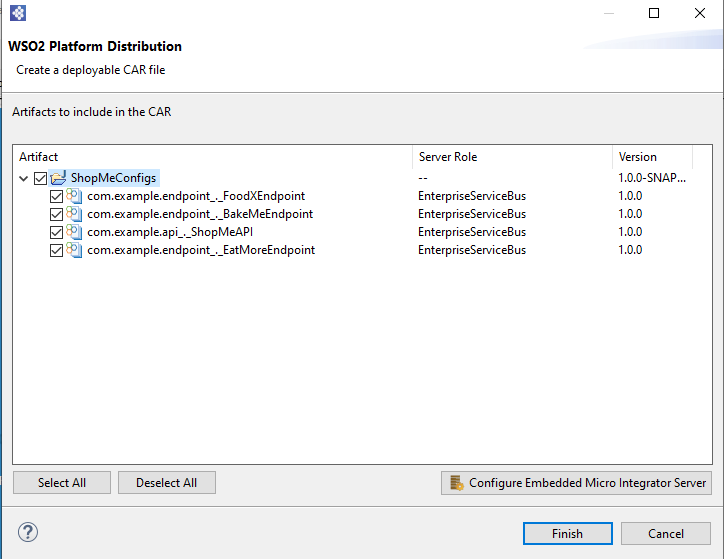Click the Version column header

[x=652, y=157]
